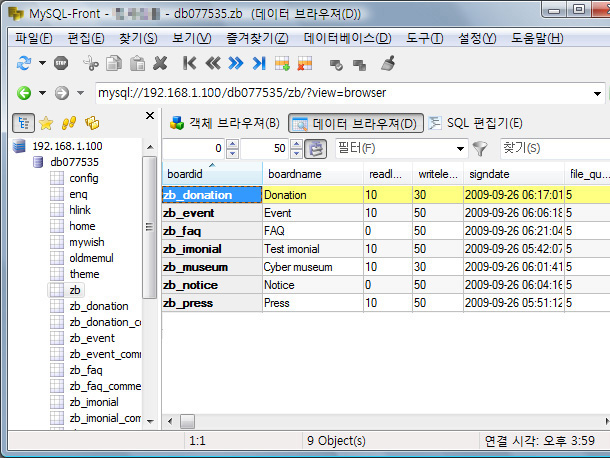Open the 편집(E) menu

point(86,38)
